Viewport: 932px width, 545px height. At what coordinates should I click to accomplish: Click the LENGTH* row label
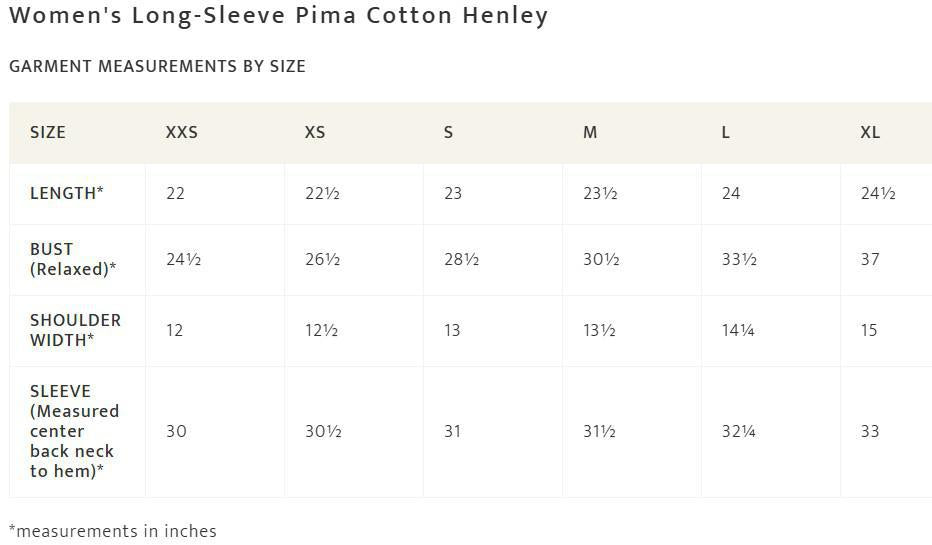[67, 193]
